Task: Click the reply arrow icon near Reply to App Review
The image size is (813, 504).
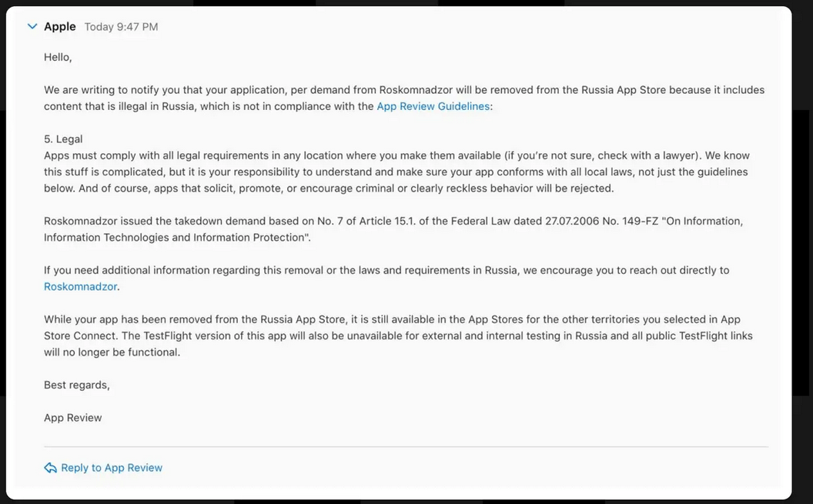Action: (x=50, y=467)
